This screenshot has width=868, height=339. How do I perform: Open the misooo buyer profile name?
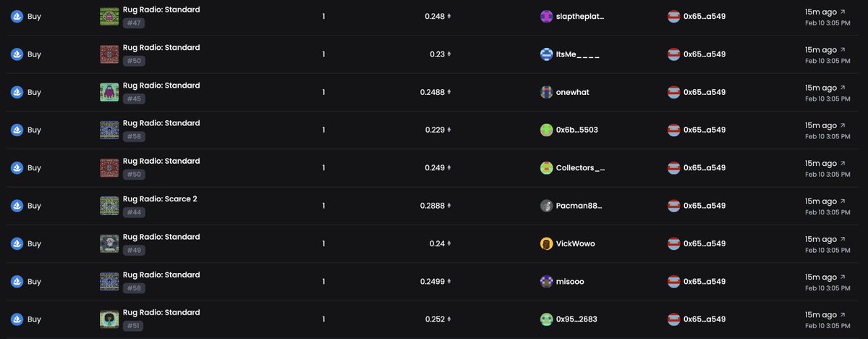pyautogui.click(x=570, y=281)
